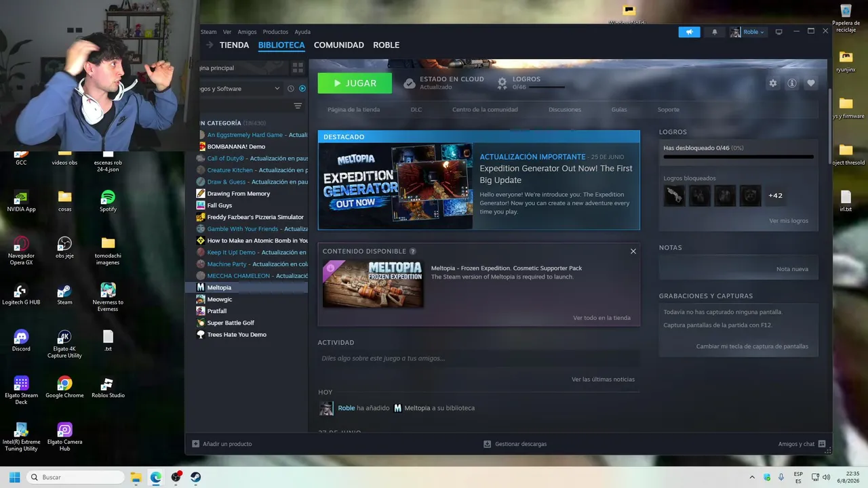The image size is (868, 488).
Task: Select the Elgato Camera Hub desktop icon
Action: (64, 437)
